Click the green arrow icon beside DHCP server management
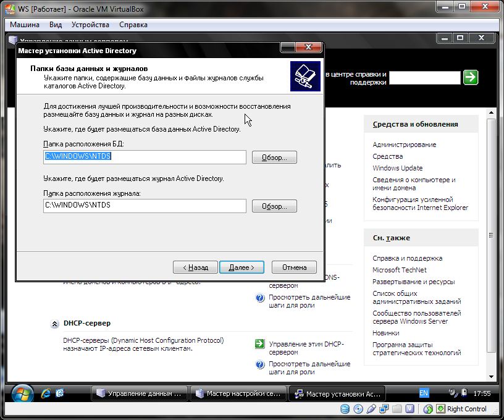The height and width of the screenshot is (420, 504). pyautogui.click(x=259, y=344)
